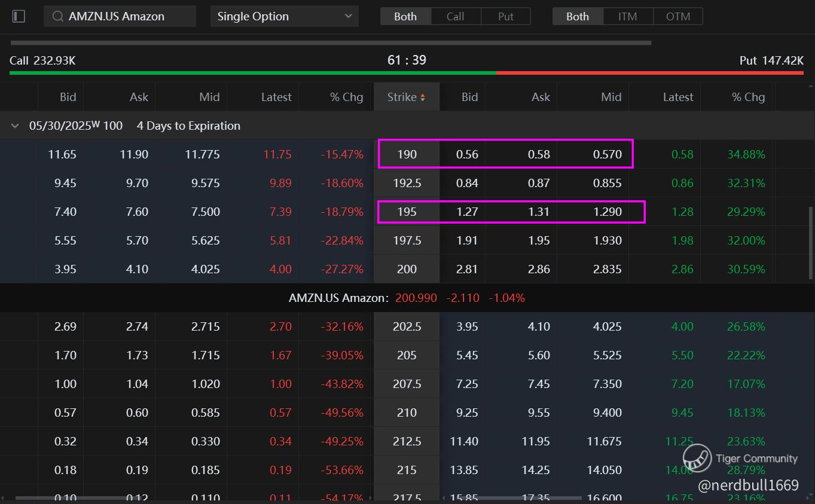Click the 200 strike put ask price 2.86
815x504 pixels.
[x=538, y=269]
